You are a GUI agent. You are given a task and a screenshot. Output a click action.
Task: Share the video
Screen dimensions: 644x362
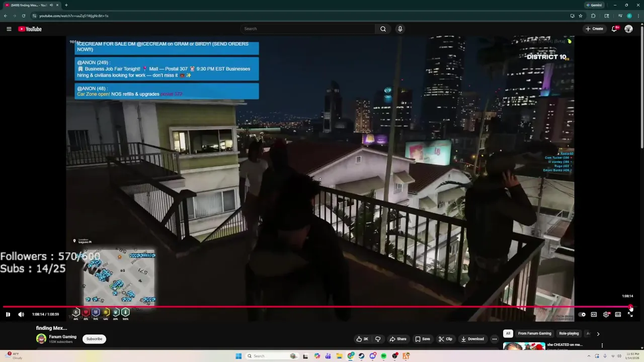coord(397,339)
